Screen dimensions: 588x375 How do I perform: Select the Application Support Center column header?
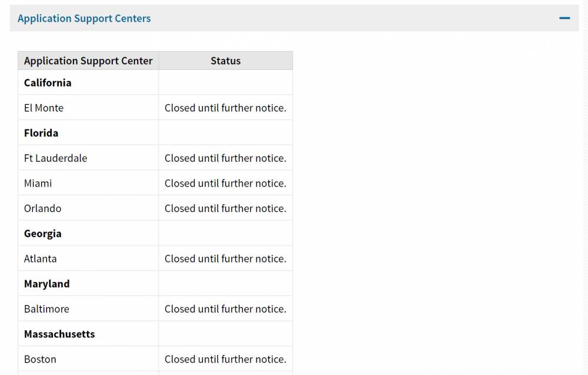pos(88,61)
